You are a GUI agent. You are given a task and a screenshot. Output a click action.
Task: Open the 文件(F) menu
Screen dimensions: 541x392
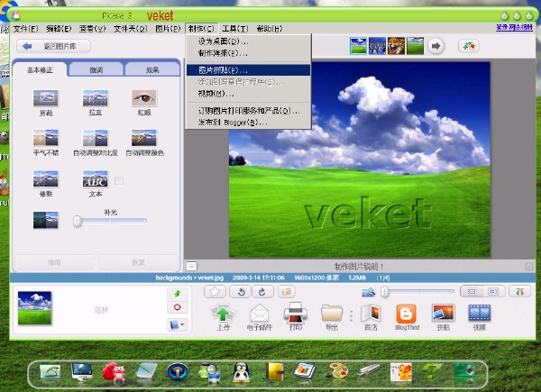(x=25, y=29)
